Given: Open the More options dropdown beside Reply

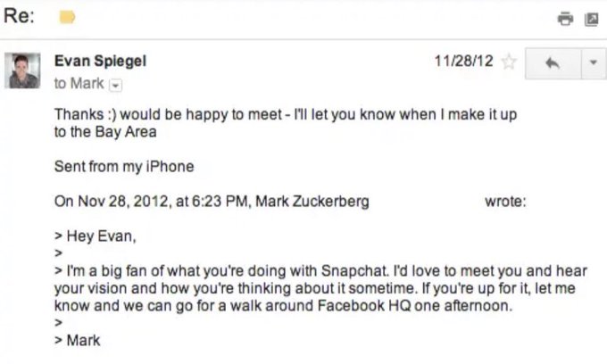Looking at the screenshot, I should click(x=593, y=63).
